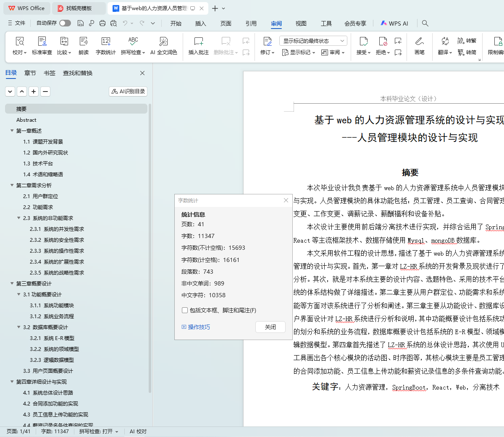Open the 操作技巧 tips link
504x437 pixels.
pyautogui.click(x=196, y=327)
